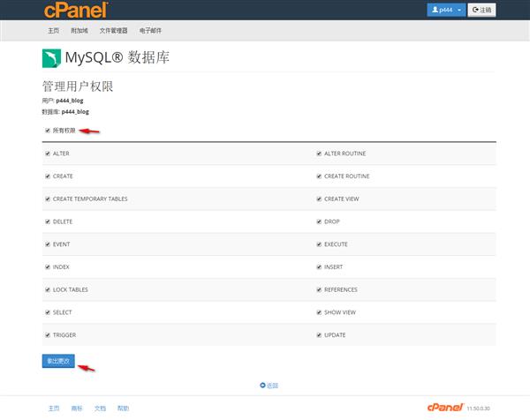Toggle the TRIGGER checkbox
Screen dimensions: 530x420
point(48,335)
